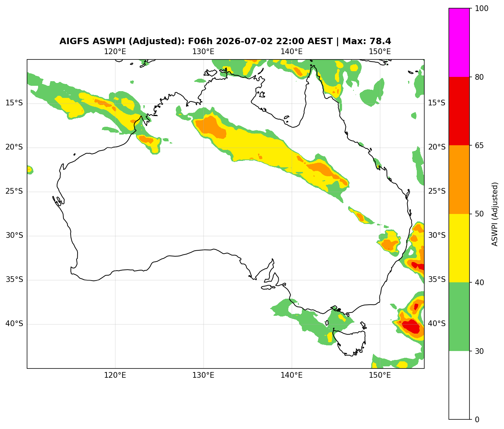This screenshot has width=504, height=429.
Task: Click the '120°E' label below the map
Action: pos(115,375)
